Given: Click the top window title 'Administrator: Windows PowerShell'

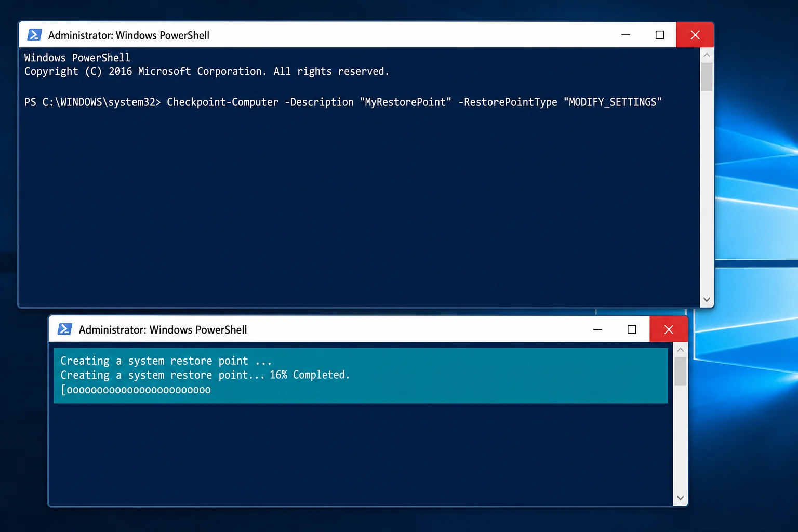Looking at the screenshot, I should coord(129,35).
